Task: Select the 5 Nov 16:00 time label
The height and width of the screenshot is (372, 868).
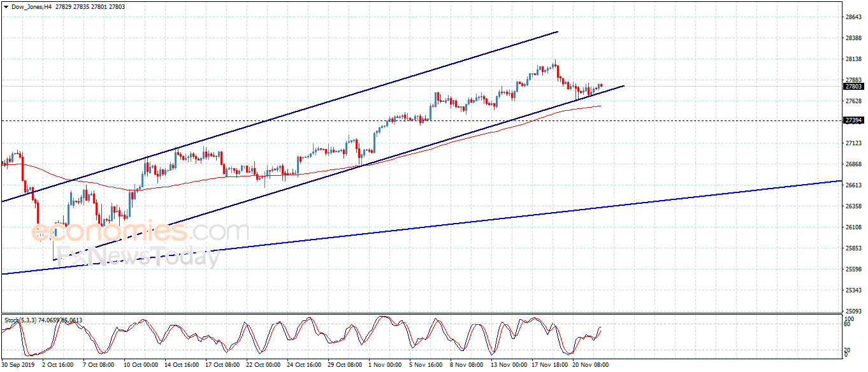Action: pos(427,365)
